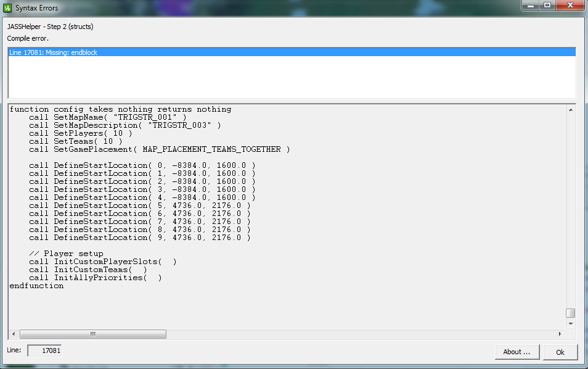The width and height of the screenshot is (588, 369).
Task: Click the horizontal scrollbar left arrow
Action: [14, 334]
